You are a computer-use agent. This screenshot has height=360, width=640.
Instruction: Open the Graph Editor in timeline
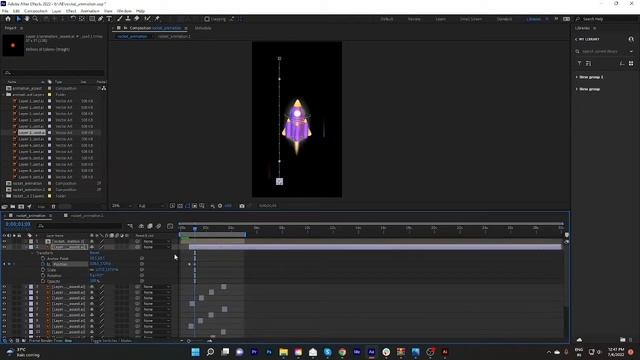170,226
